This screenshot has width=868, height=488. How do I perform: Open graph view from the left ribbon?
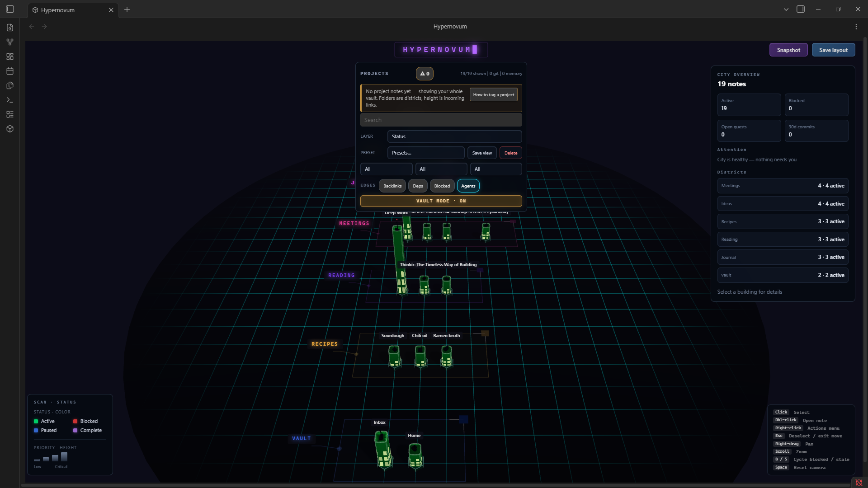click(10, 42)
